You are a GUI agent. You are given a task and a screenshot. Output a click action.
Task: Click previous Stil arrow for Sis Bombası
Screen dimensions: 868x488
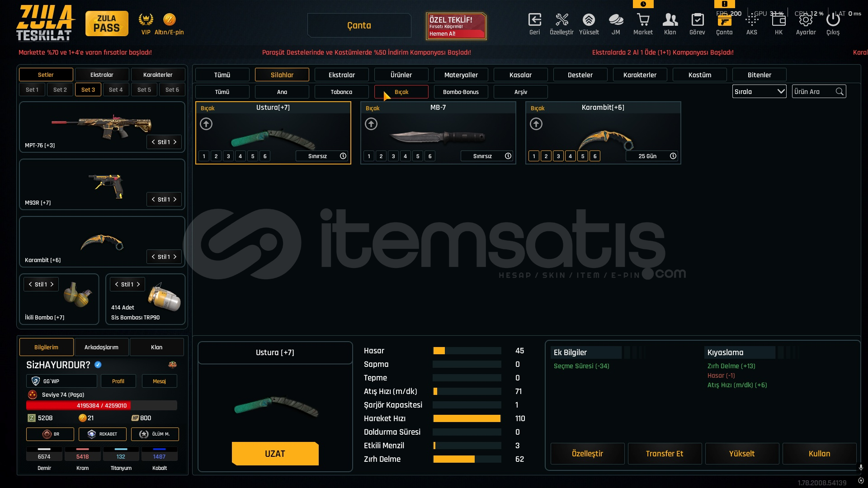coord(117,284)
